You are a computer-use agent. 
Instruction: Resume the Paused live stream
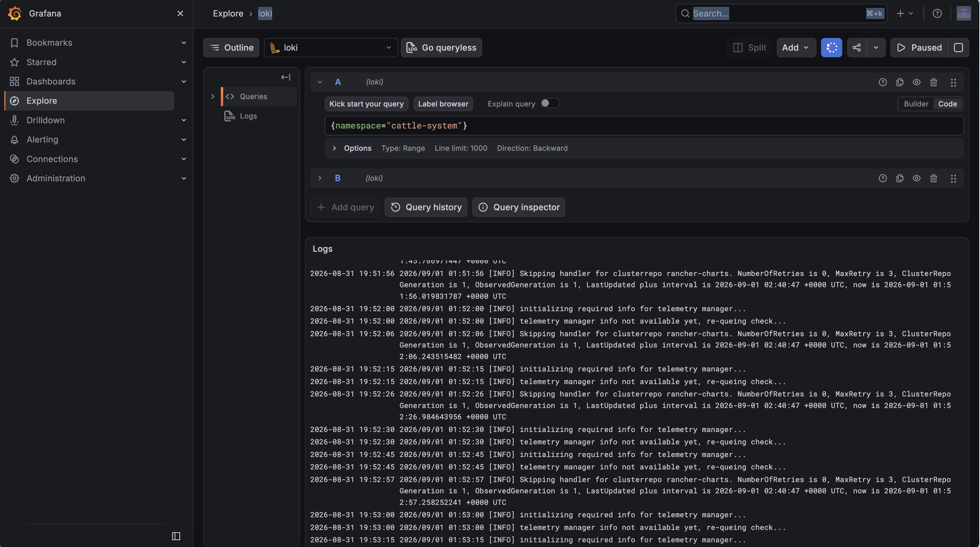(919, 48)
